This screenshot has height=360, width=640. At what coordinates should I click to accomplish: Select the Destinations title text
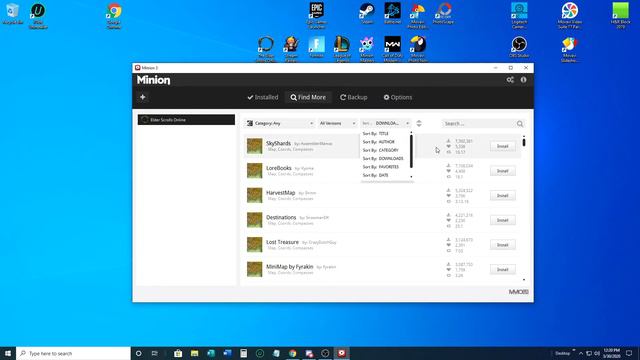coord(281,217)
